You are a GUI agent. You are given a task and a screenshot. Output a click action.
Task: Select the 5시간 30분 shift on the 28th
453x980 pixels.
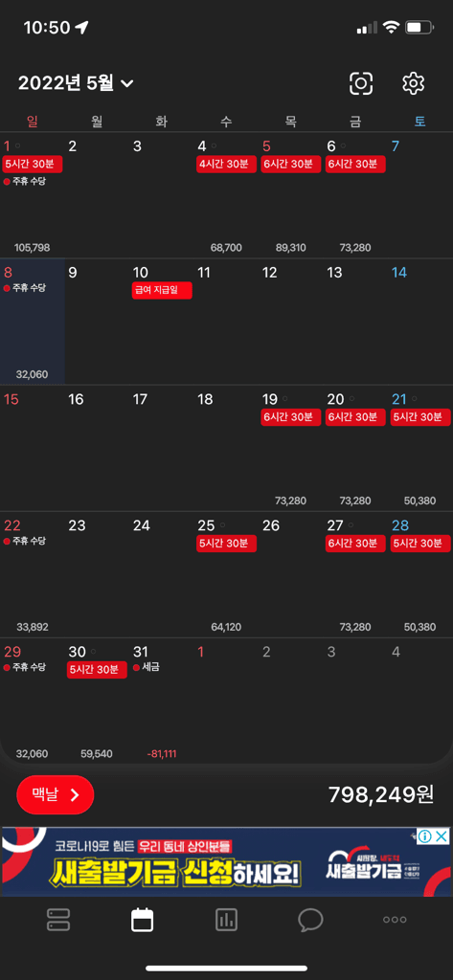[x=420, y=544]
